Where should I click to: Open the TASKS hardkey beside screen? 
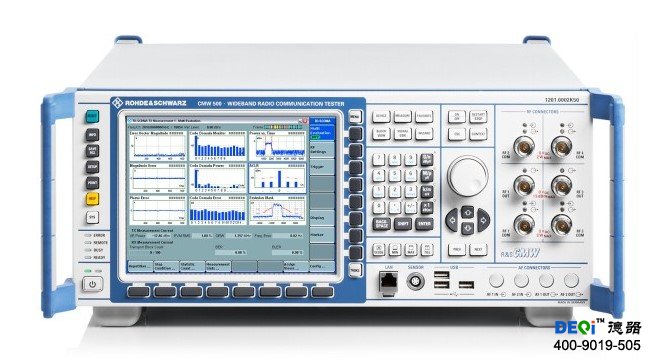355,270
